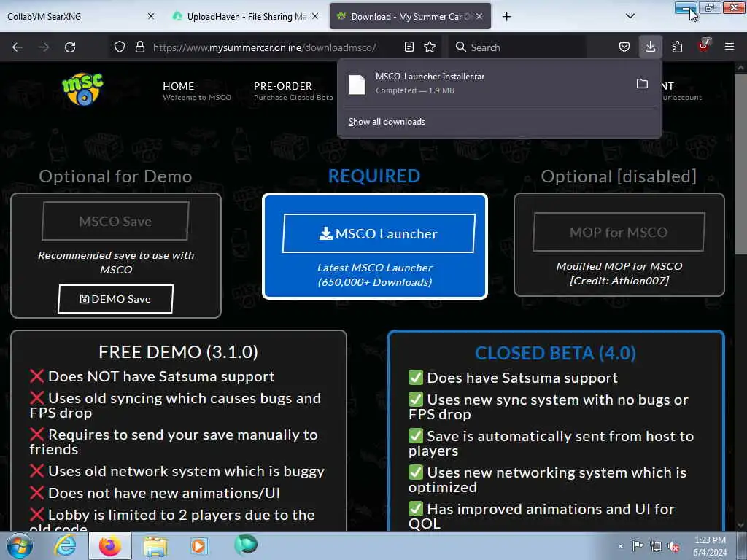The height and width of the screenshot is (560, 747).
Task: Download the MSCO Launcher
Action: pyautogui.click(x=379, y=233)
